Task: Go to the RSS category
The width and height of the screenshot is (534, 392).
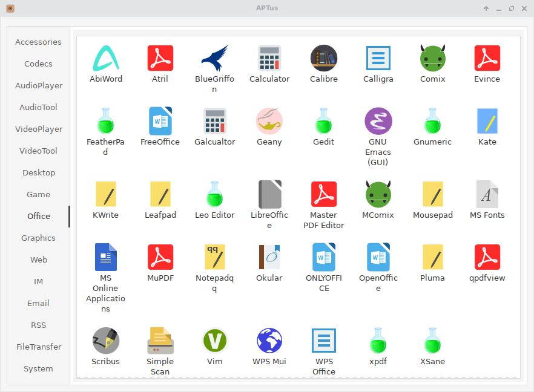Action: 39,325
